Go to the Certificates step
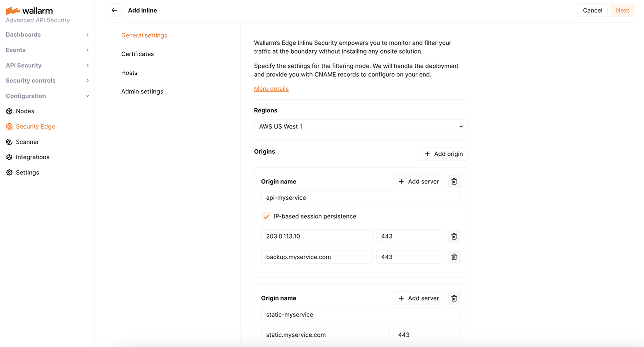 click(x=138, y=54)
